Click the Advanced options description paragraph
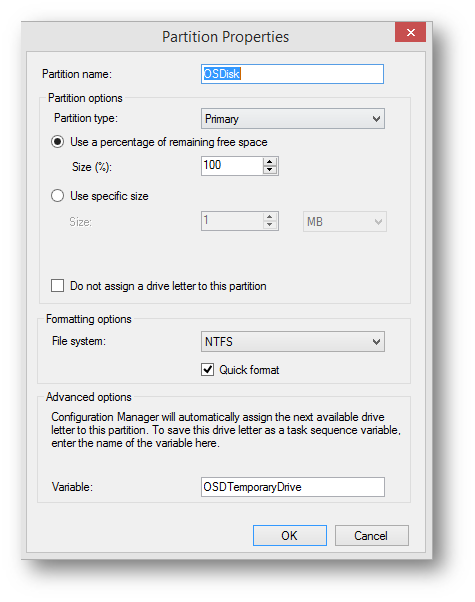The image size is (475, 602). click(x=226, y=430)
